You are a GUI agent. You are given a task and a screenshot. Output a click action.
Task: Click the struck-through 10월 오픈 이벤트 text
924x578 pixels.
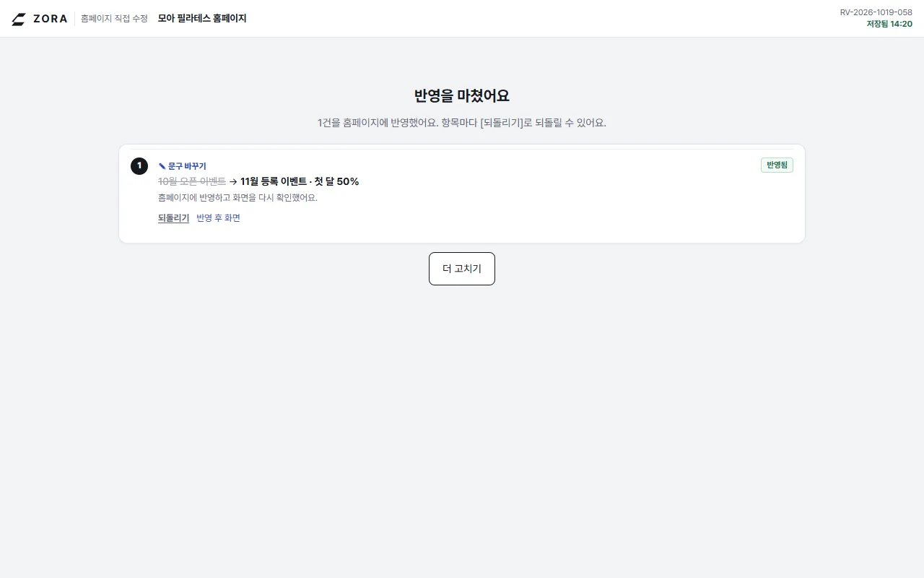point(192,181)
